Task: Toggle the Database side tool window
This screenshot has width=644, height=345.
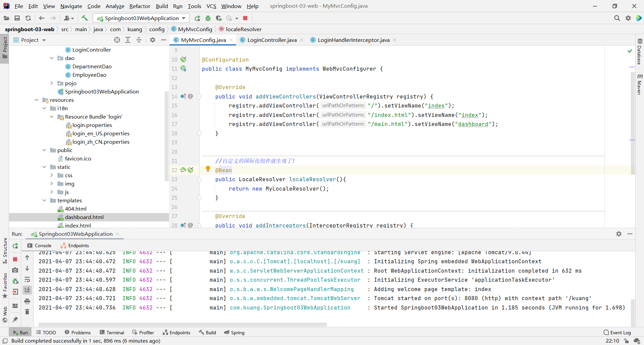Action: click(x=639, y=51)
